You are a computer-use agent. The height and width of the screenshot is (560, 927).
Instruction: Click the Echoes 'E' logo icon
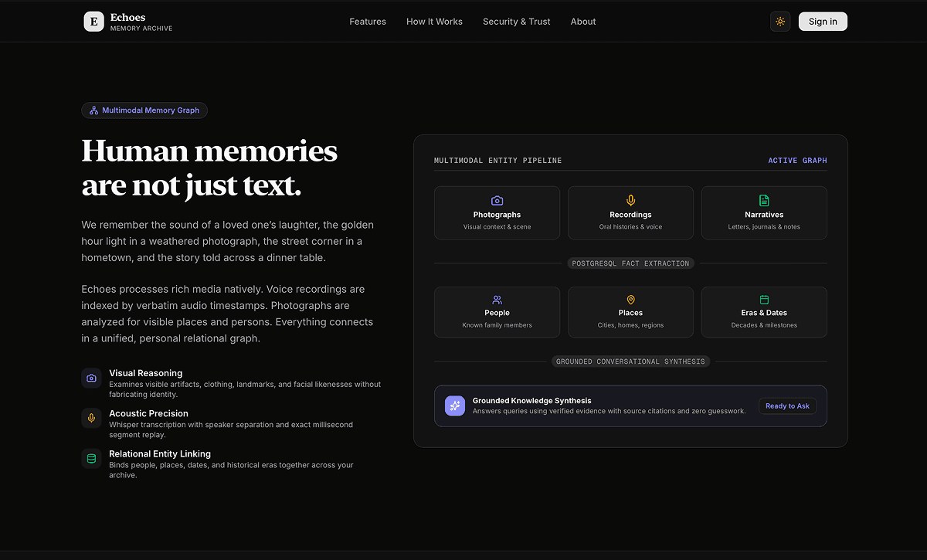[93, 22]
